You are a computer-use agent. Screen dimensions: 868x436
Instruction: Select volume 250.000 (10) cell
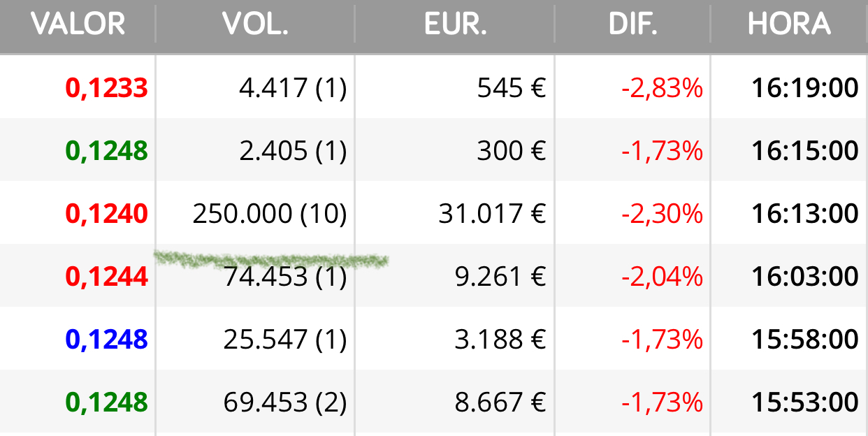coord(270,214)
